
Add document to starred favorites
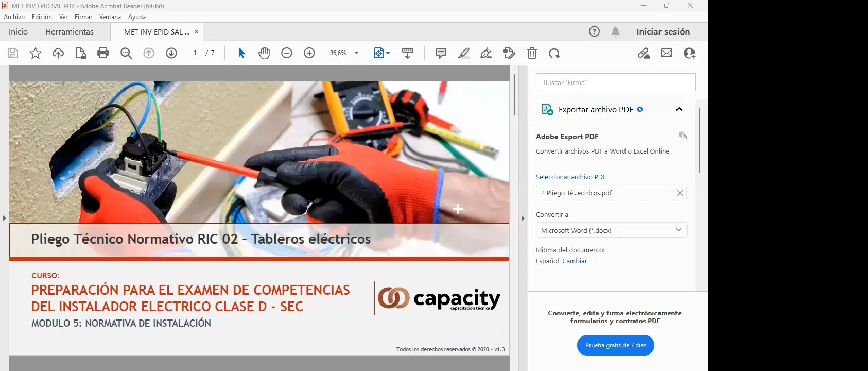coord(36,53)
